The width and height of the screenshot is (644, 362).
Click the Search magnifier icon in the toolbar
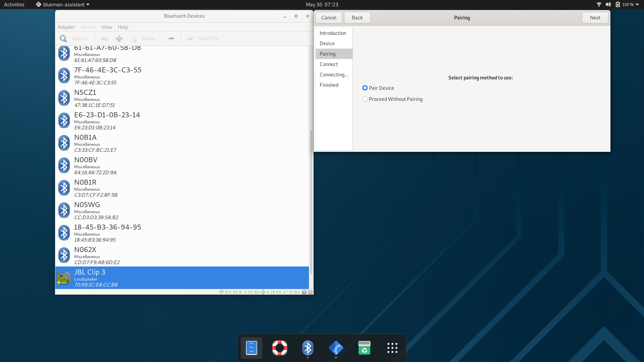coord(63,39)
